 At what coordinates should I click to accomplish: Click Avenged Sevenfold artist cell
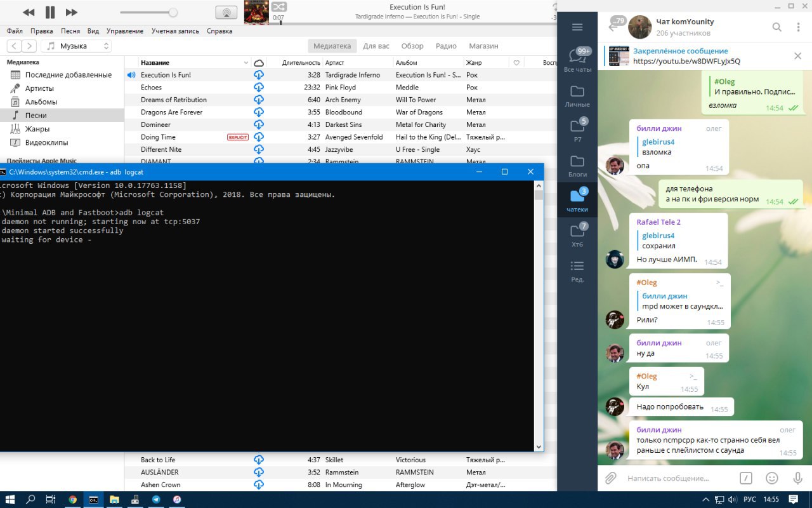pyautogui.click(x=354, y=137)
